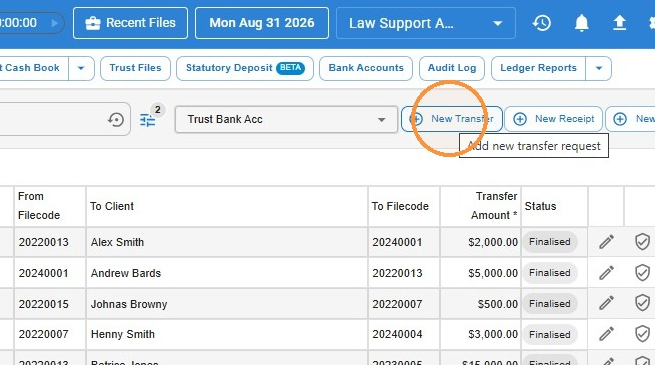Go to the Bank Accounts tab
The width and height of the screenshot is (655, 365).
click(x=366, y=68)
